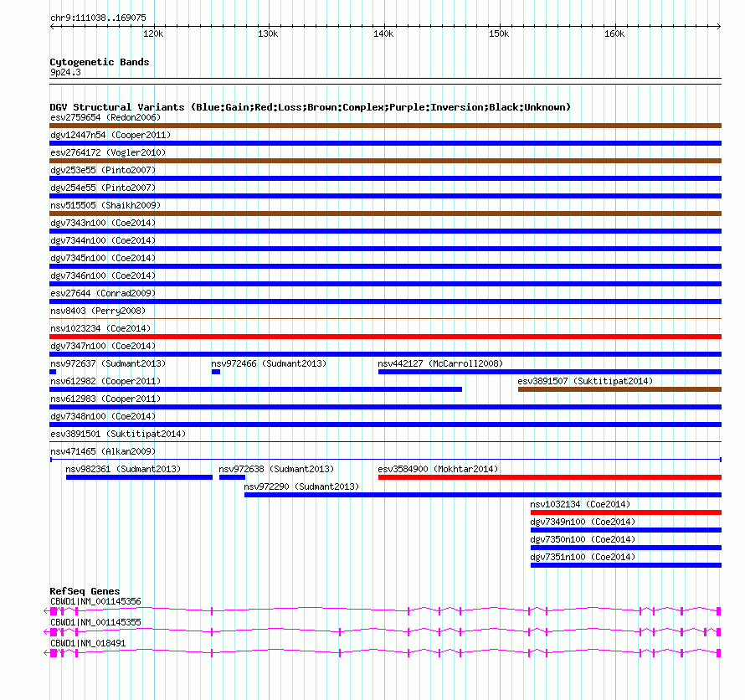This screenshot has width=745, height=700.
Task: Select the dgv7343n100 (Coe2014) label
Action: pos(103,223)
